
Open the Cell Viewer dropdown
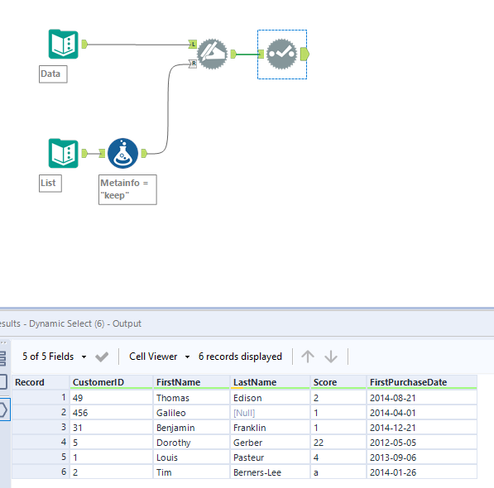click(159, 356)
